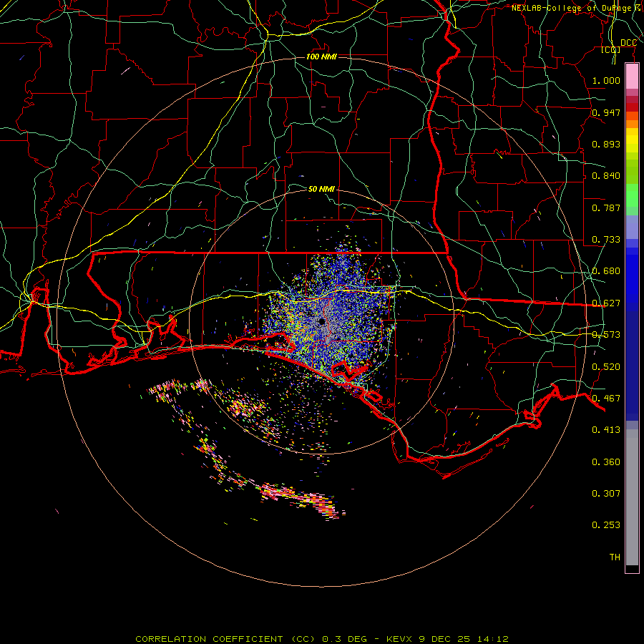This screenshot has height=644, width=644.
Task: Select the 0.360 legend value
Action: pyautogui.click(x=606, y=462)
